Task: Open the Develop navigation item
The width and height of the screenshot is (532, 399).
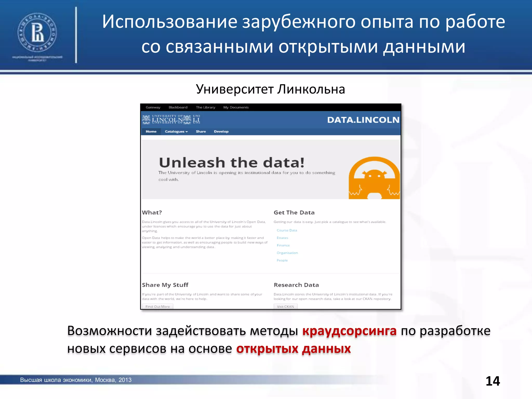Action: click(221, 131)
